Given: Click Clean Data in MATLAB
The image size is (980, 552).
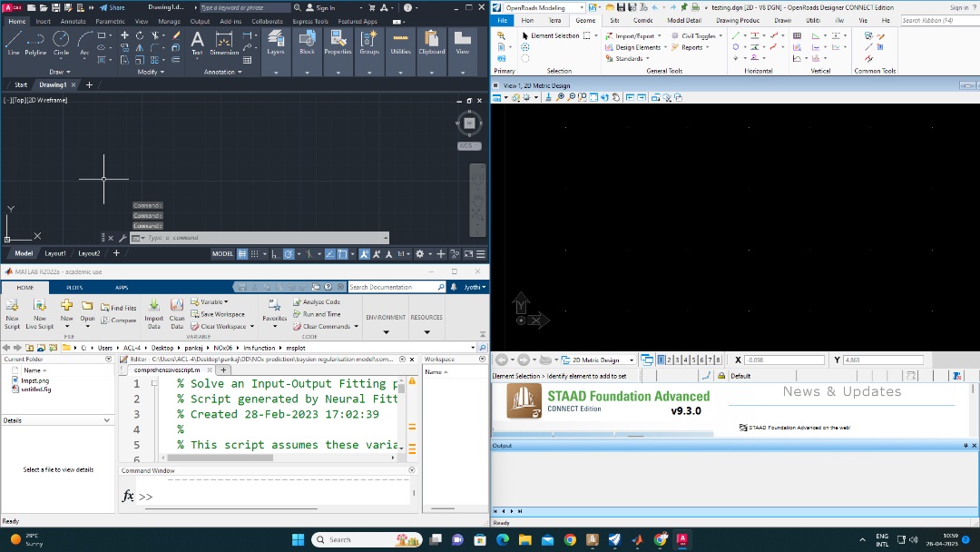Looking at the screenshot, I should [177, 313].
